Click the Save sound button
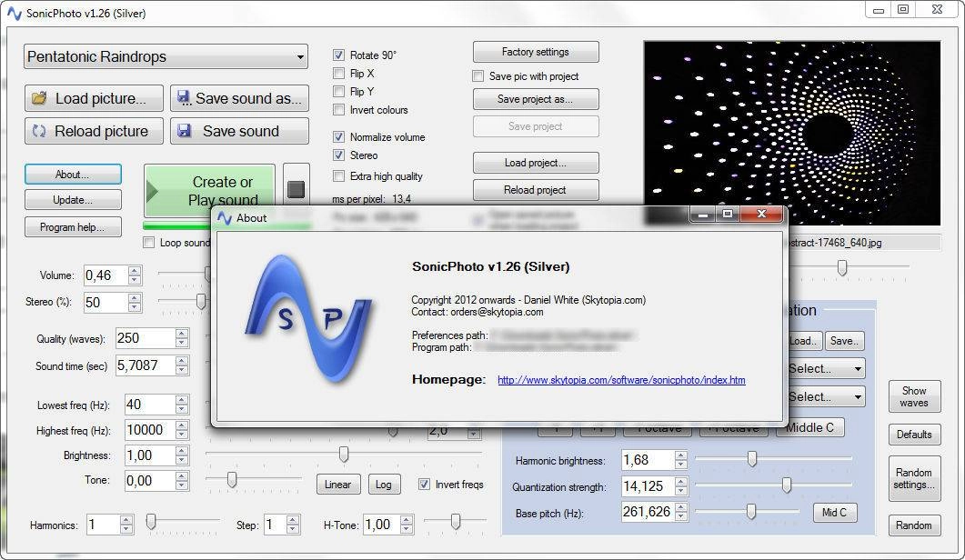 click(239, 131)
